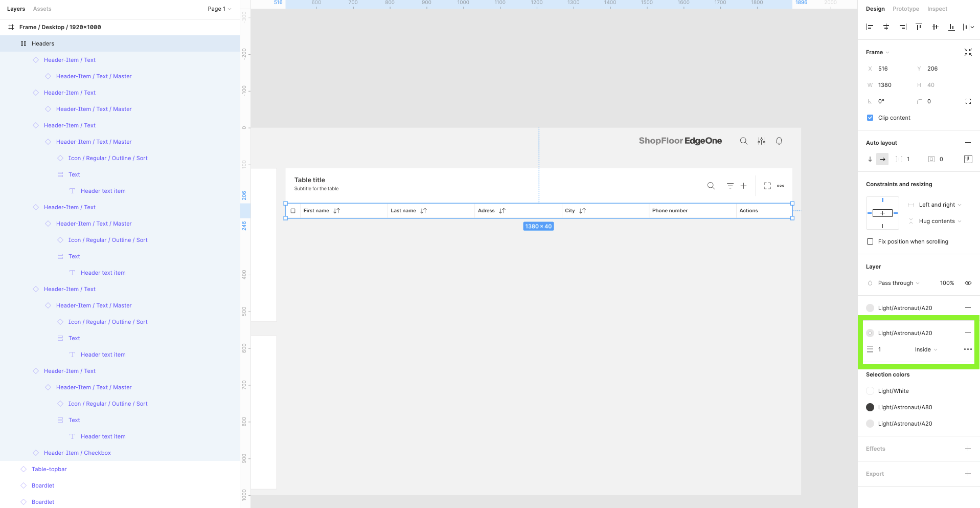980x508 pixels.
Task: Set auto layout direction to vertical
Action: click(x=870, y=159)
